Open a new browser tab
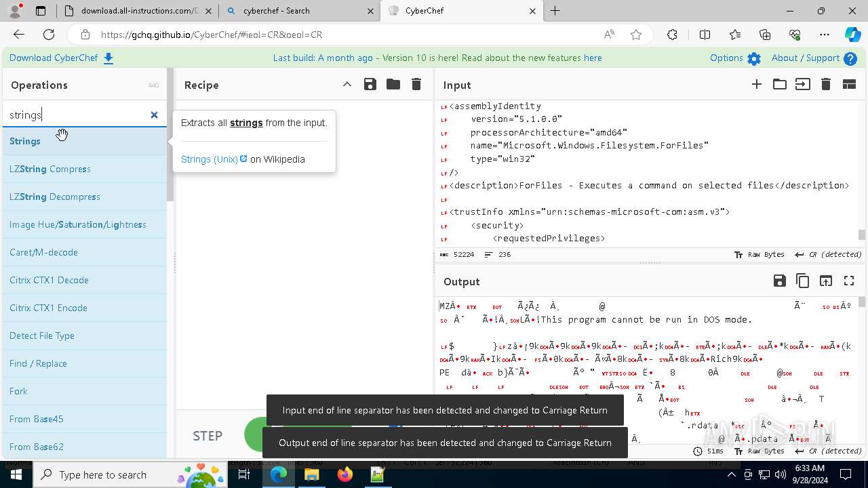The image size is (868, 488). (x=555, y=11)
